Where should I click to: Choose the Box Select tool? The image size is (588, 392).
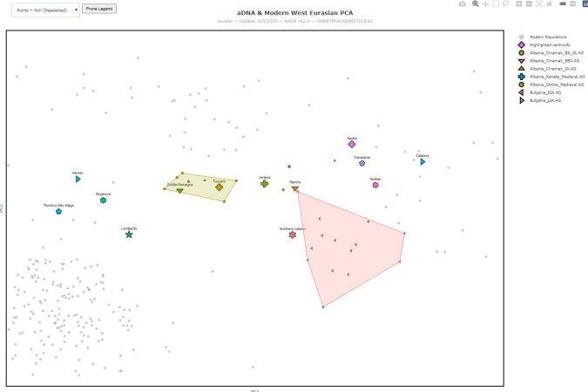tap(496, 3)
